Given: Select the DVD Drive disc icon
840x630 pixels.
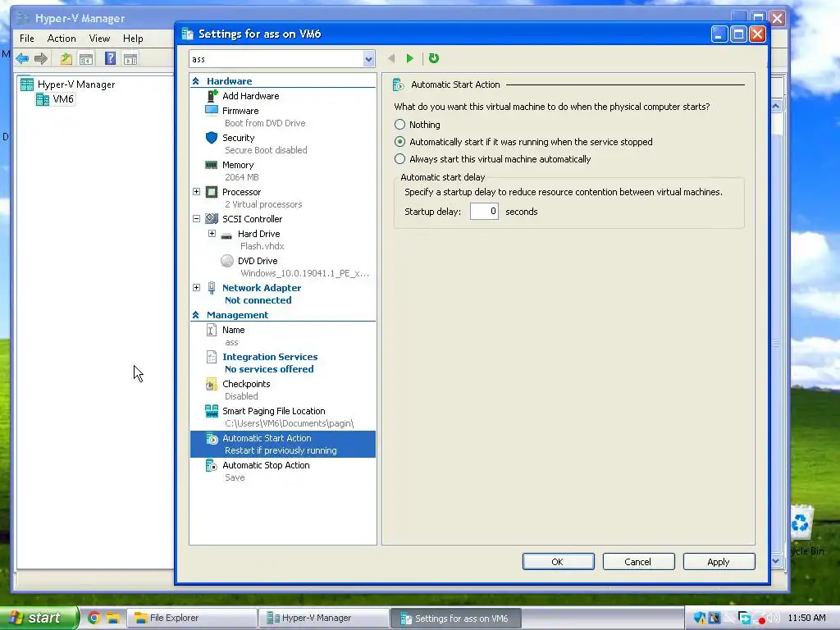Looking at the screenshot, I should [x=227, y=261].
